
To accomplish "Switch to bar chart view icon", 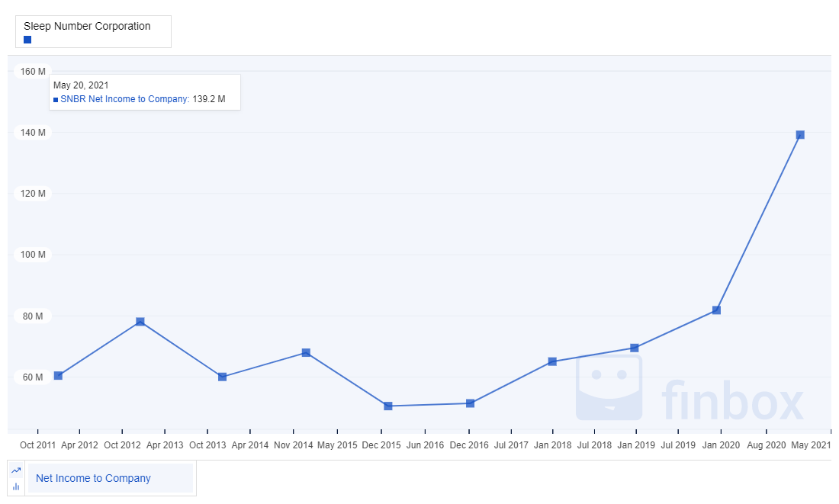I will click(16, 486).
